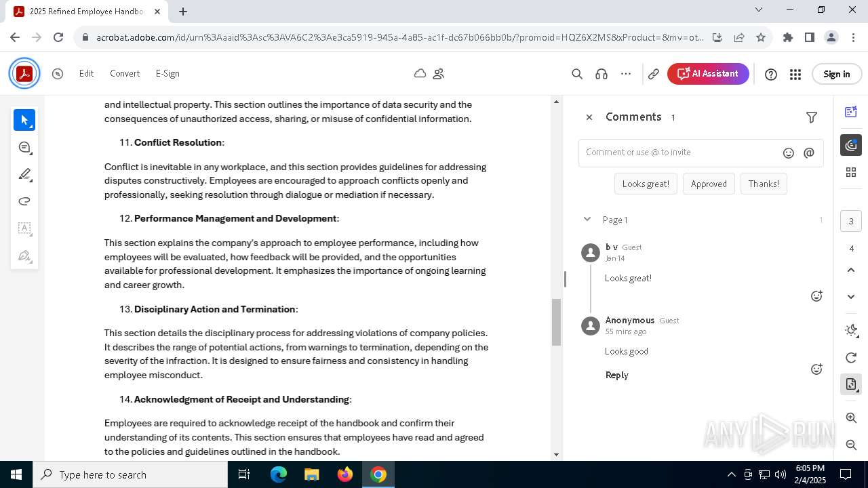
Task: Click the cloud storage icon
Action: (x=420, y=73)
